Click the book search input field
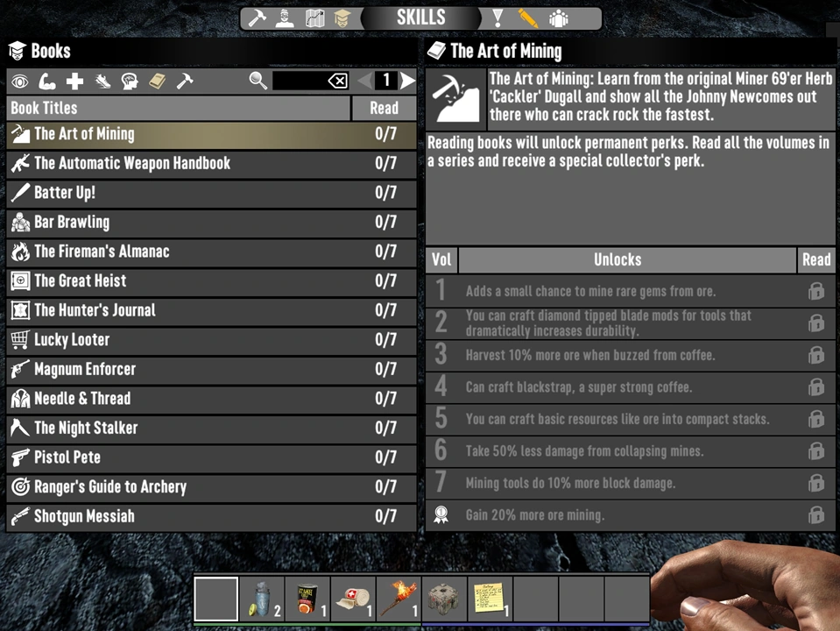840x631 pixels. pyautogui.click(x=300, y=81)
